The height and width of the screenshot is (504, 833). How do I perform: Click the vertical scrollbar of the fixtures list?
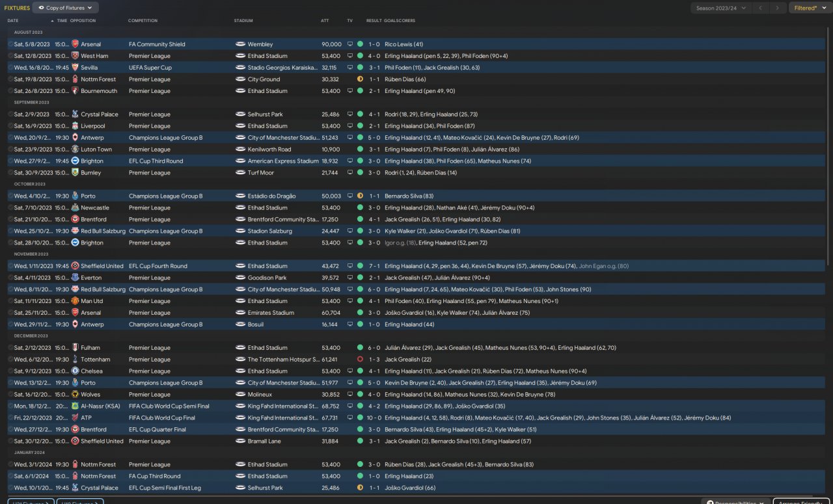[x=828, y=146]
